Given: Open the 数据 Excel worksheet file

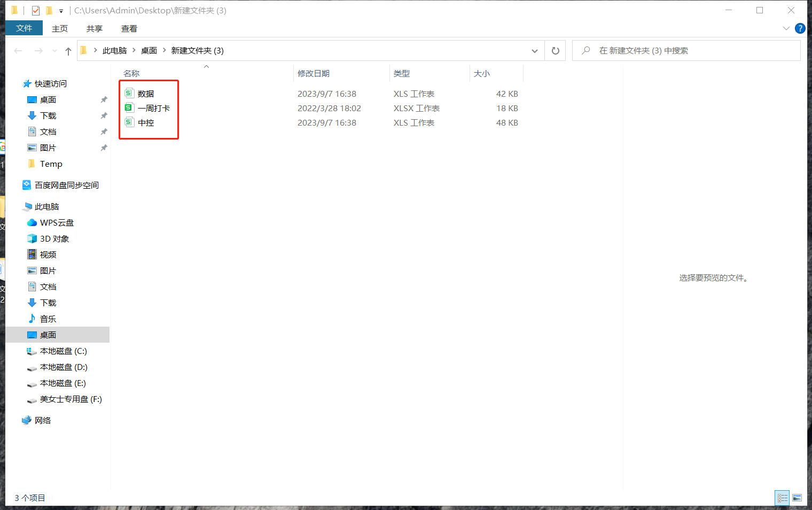Looking at the screenshot, I should pos(145,93).
